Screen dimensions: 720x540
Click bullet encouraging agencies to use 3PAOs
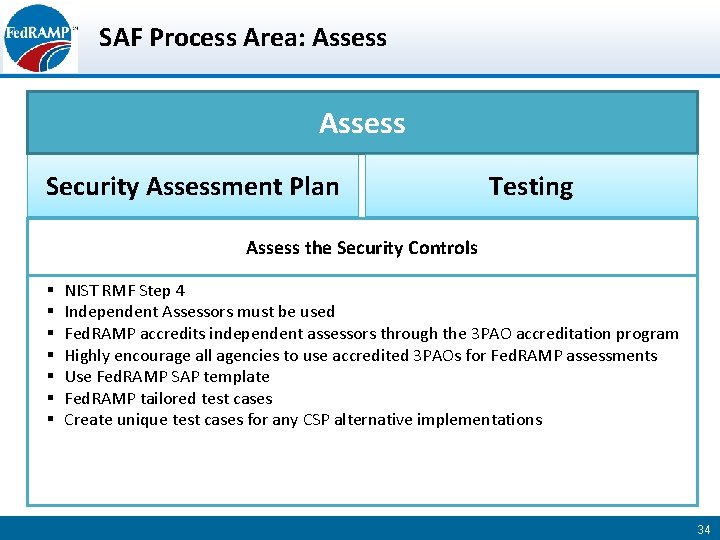(x=361, y=355)
